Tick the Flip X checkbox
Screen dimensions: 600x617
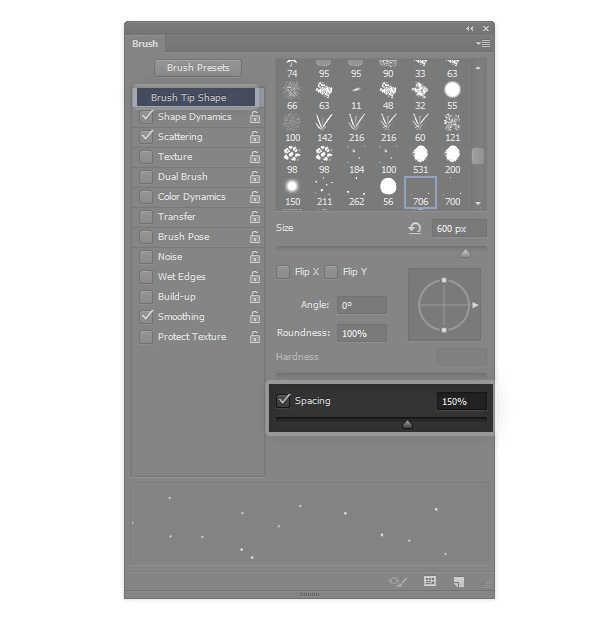pyautogui.click(x=282, y=272)
